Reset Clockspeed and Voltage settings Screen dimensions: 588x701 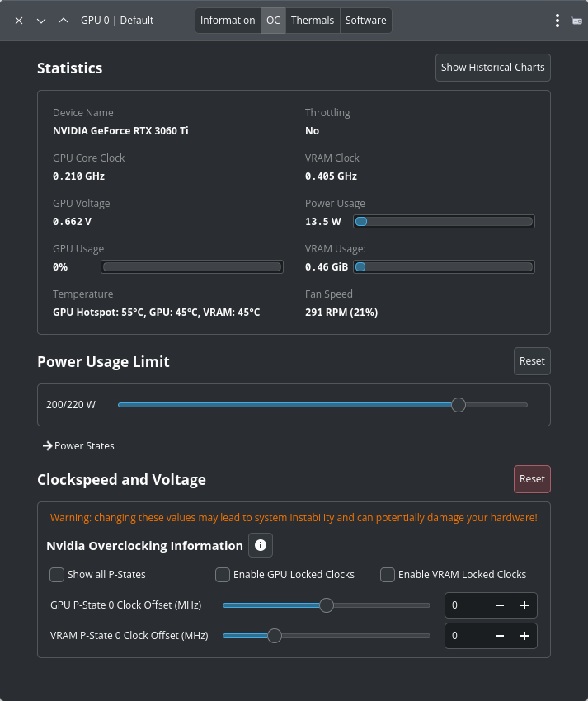point(531,479)
